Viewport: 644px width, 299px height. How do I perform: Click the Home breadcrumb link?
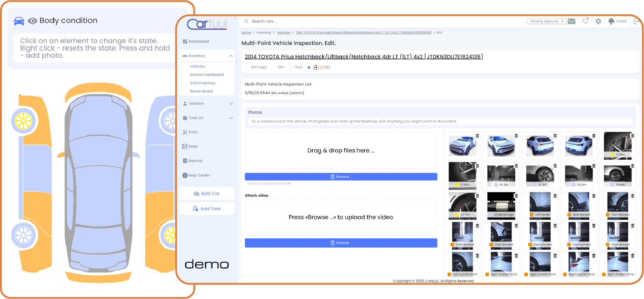tap(246, 33)
